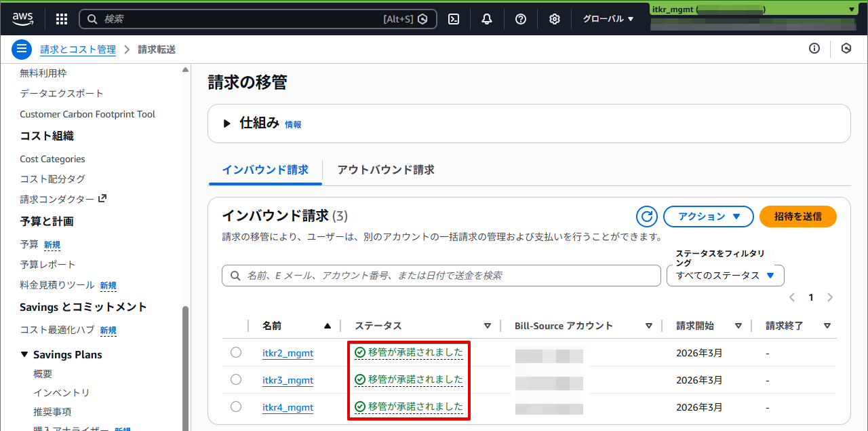The height and width of the screenshot is (431, 868).
Task: Click the external link icon next to 請求コンダクター
Action: [102, 199]
